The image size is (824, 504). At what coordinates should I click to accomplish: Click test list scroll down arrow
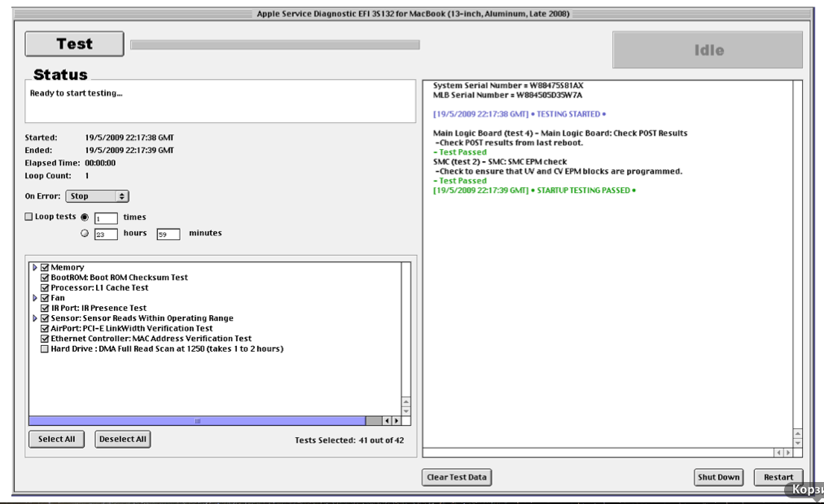[x=406, y=411]
